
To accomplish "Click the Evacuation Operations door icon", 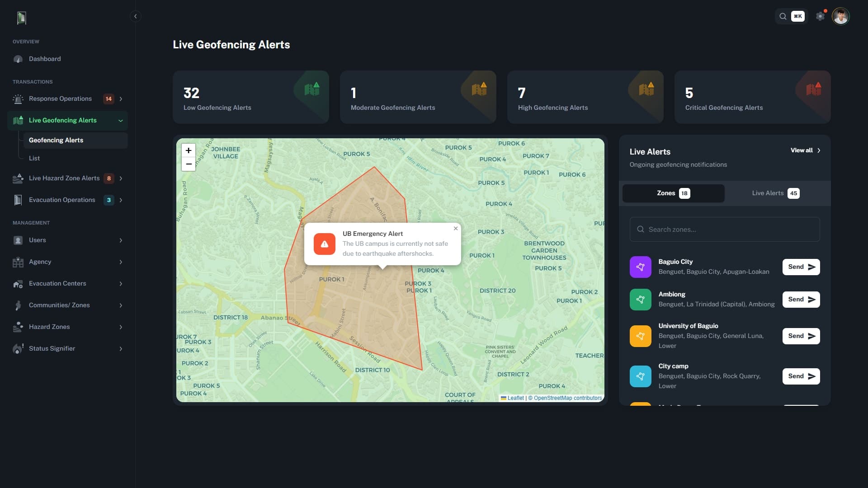I will click(18, 200).
